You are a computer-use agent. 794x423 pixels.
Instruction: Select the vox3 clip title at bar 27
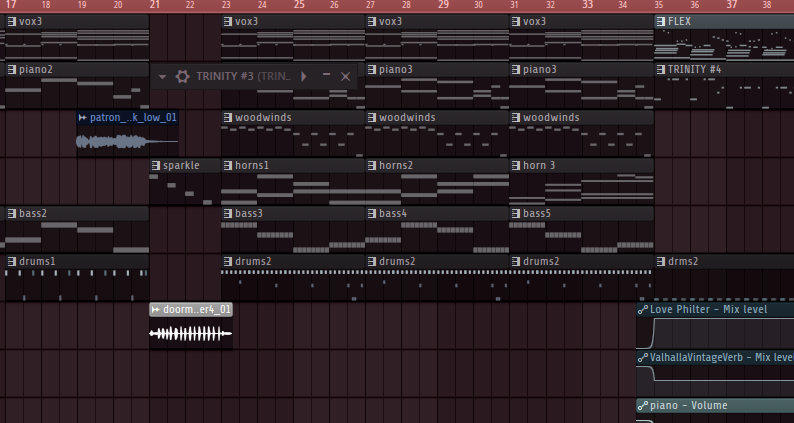coord(390,22)
